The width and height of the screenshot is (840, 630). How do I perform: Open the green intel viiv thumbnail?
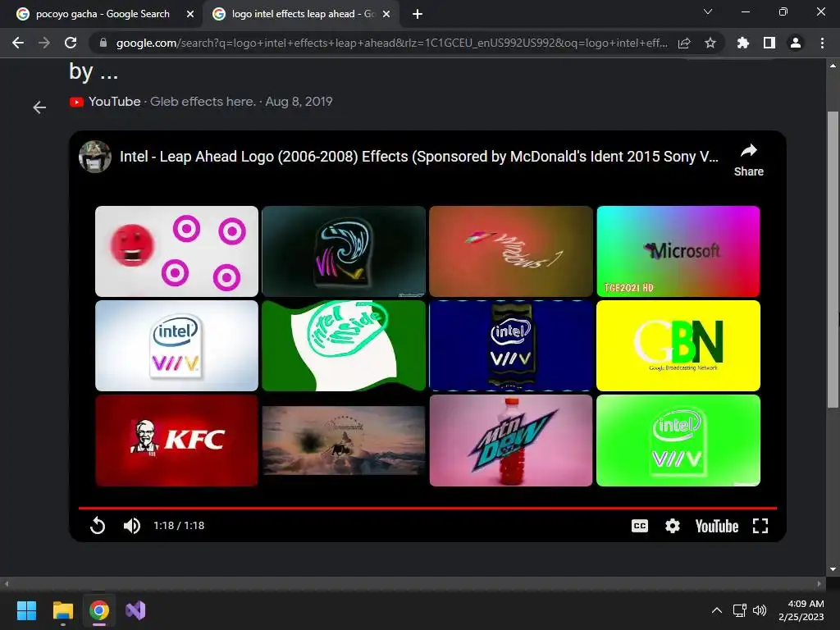pyautogui.click(x=678, y=441)
